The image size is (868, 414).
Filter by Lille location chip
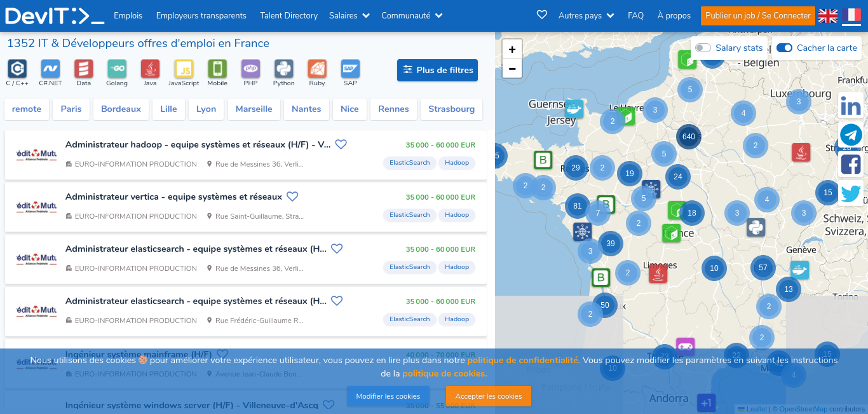[168, 109]
